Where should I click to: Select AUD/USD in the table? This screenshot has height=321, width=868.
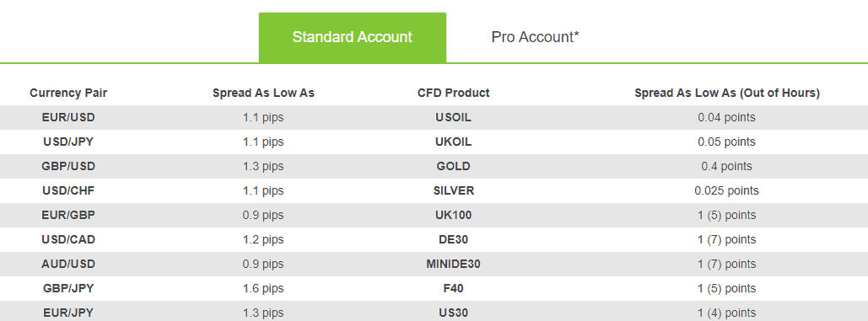pyautogui.click(x=68, y=264)
